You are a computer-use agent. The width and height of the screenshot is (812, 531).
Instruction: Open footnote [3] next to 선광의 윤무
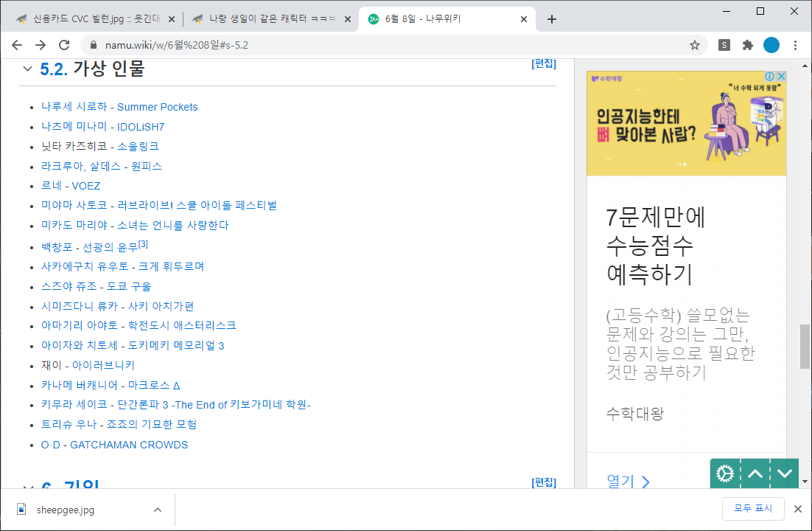[x=144, y=243]
